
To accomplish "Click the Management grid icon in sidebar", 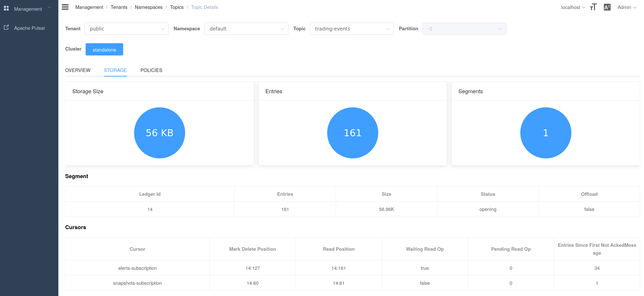I will (x=6, y=9).
